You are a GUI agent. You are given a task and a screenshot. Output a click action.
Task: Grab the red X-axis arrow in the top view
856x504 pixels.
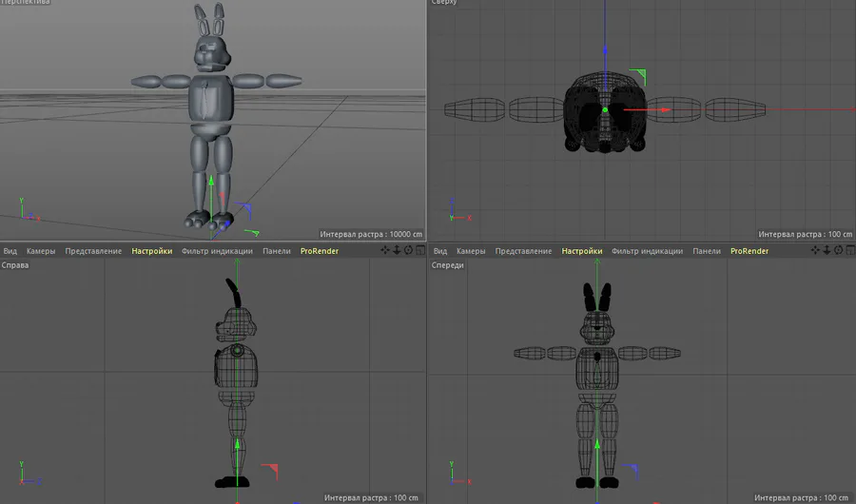(665, 109)
